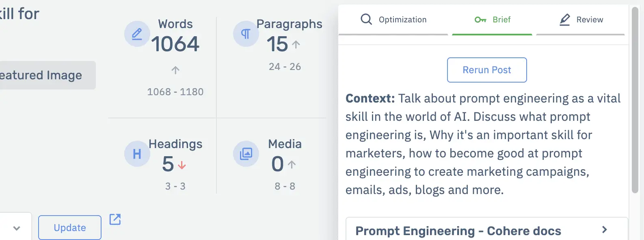Click the up arrow beside Media count

point(292,164)
